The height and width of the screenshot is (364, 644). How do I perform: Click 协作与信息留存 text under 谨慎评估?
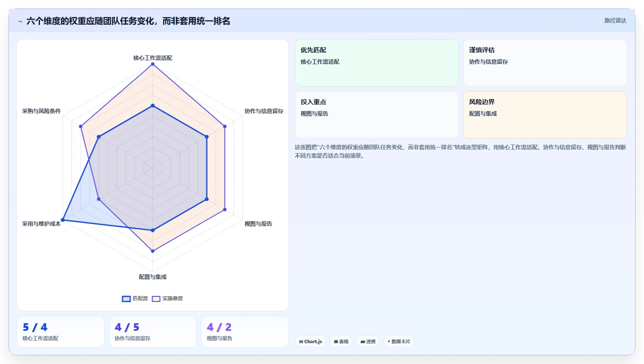(489, 62)
